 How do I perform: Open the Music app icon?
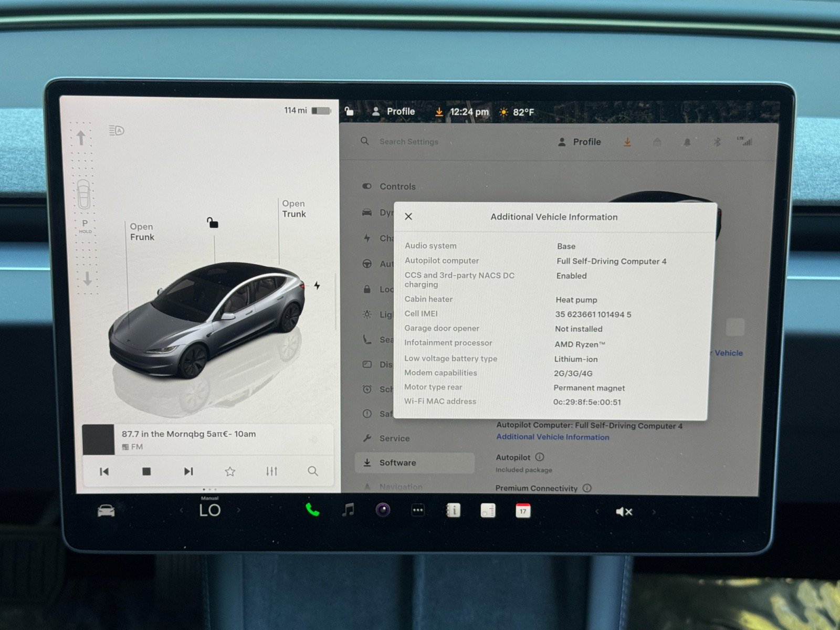[348, 510]
